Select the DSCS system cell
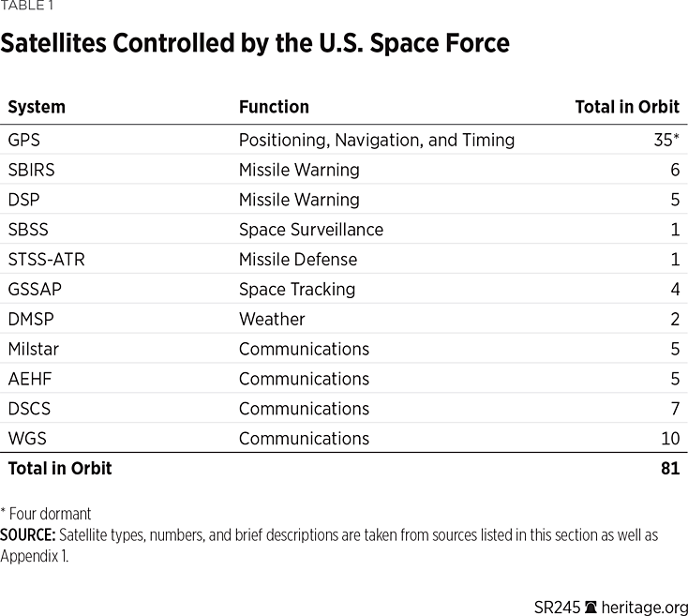The height and width of the screenshot is (616, 688). [x=30, y=409]
